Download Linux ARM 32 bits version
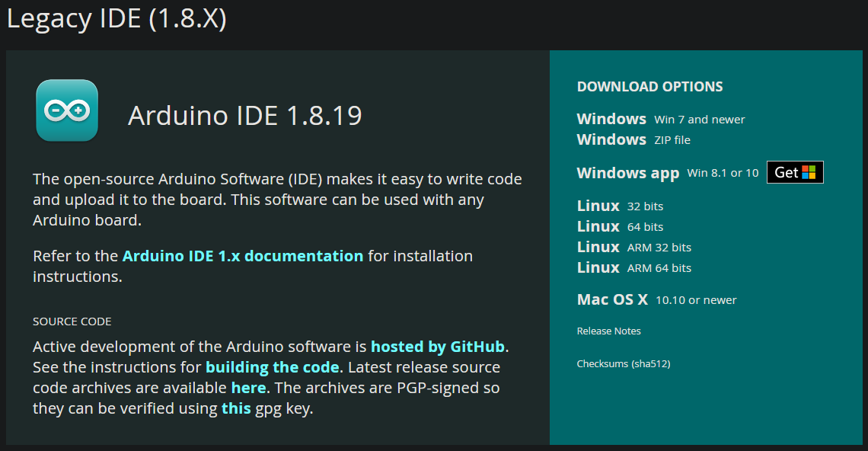Screen dimensions: 868x451 click(x=633, y=247)
